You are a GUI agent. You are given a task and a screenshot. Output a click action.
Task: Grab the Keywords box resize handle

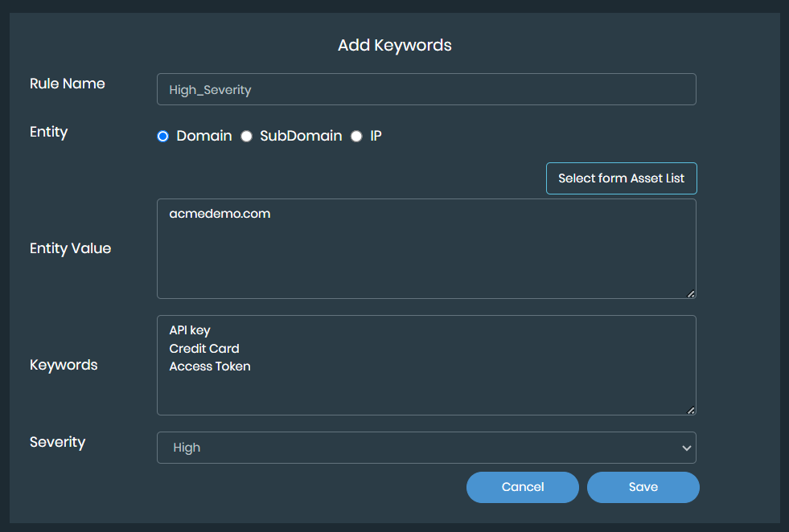[691, 410]
